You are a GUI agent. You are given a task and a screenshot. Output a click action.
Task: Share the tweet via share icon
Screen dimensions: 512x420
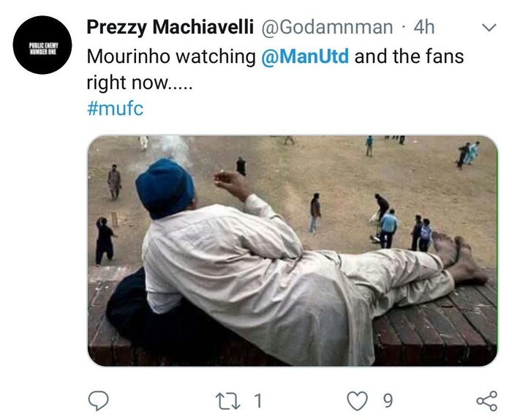click(486, 400)
